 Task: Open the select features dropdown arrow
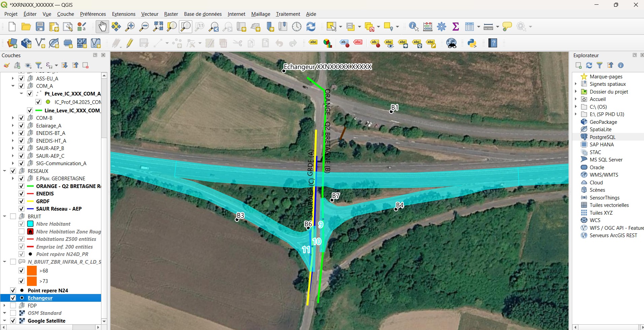341,27
